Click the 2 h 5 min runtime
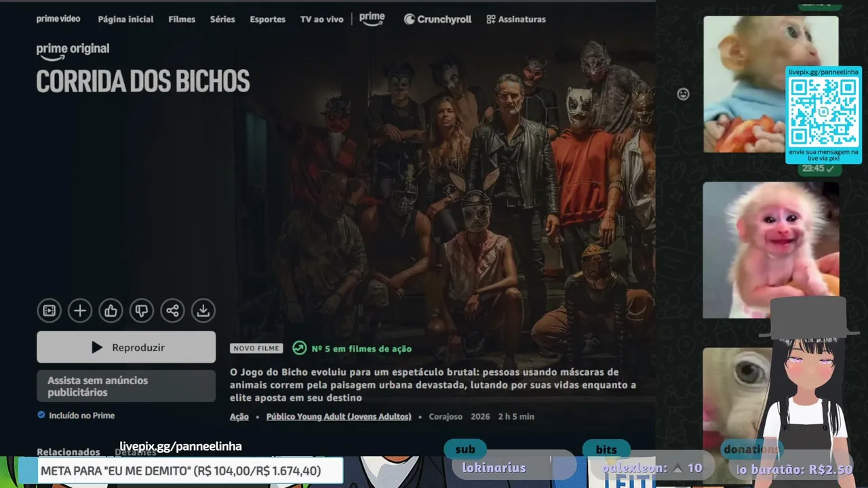The image size is (868, 488). pos(516,417)
